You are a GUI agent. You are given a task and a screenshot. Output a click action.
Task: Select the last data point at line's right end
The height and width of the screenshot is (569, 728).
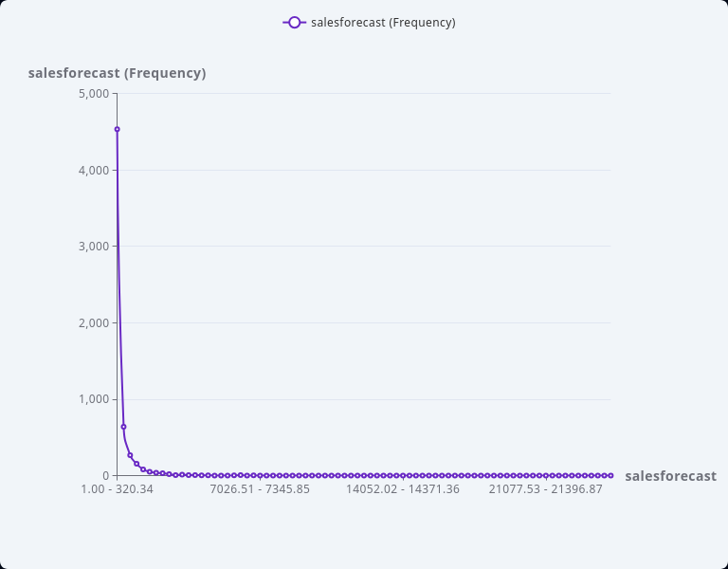point(610,475)
